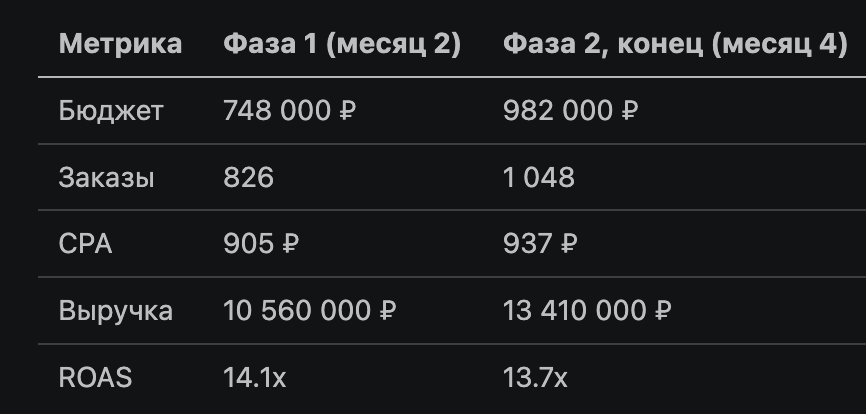866x414 pixels.
Task: Click the Метрика column header
Action: pos(120,44)
